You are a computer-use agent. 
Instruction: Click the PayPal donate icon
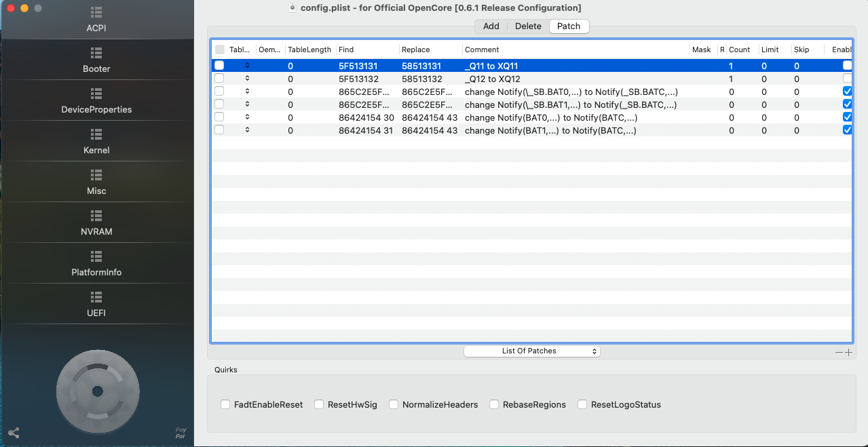pyautogui.click(x=181, y=433)
